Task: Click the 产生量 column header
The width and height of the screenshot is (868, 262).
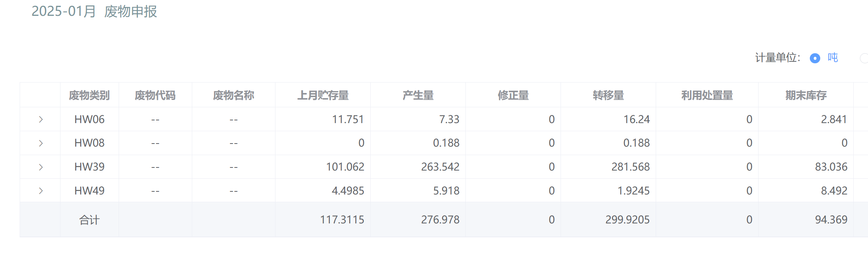Action: [x=418, y=95]
